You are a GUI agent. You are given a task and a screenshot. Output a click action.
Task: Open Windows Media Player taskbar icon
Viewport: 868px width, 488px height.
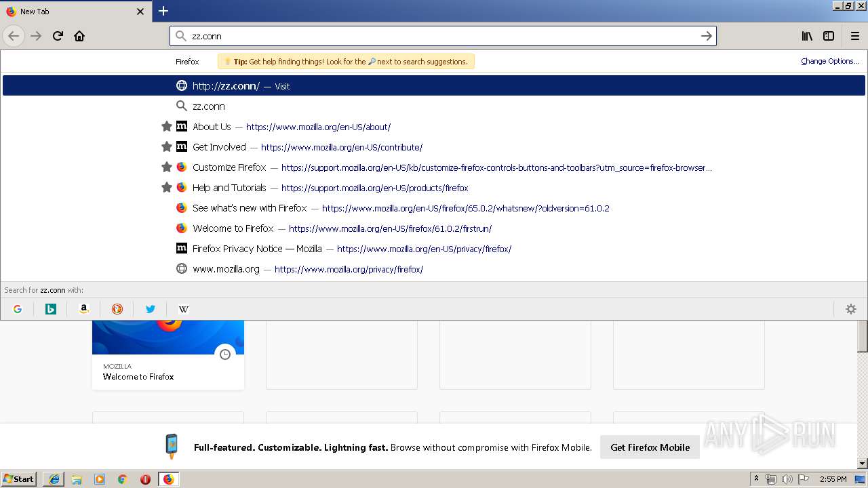tap(100, 479)
